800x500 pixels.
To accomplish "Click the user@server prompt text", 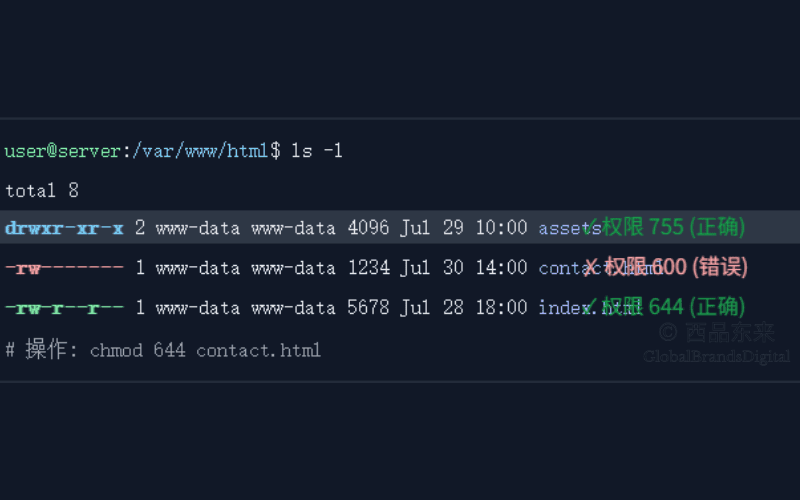I will (x=63, y=151).
